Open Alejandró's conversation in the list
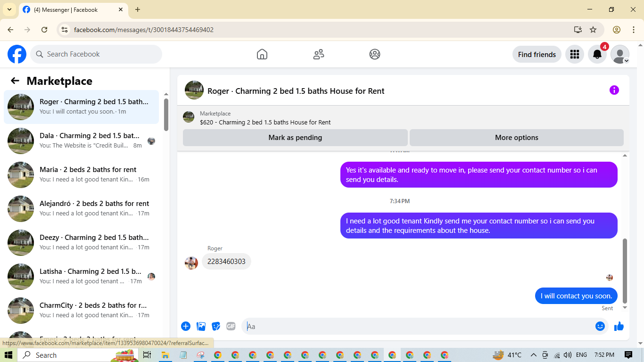 click(81, 209)
